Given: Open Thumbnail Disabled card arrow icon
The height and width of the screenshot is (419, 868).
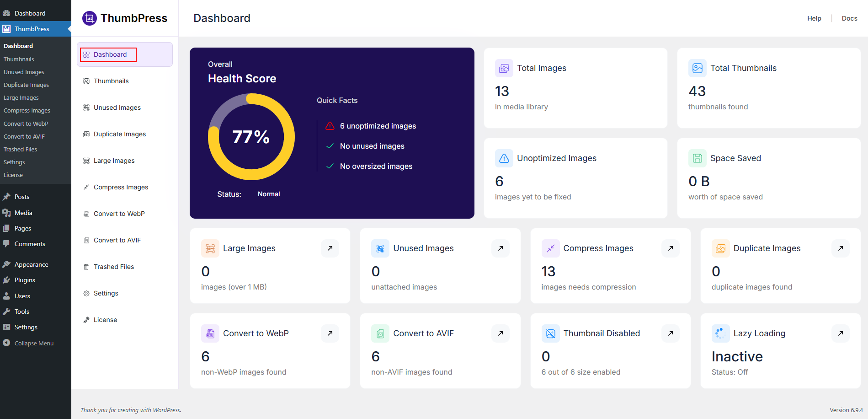Looking at the screenshot, I should click(671, 333).
